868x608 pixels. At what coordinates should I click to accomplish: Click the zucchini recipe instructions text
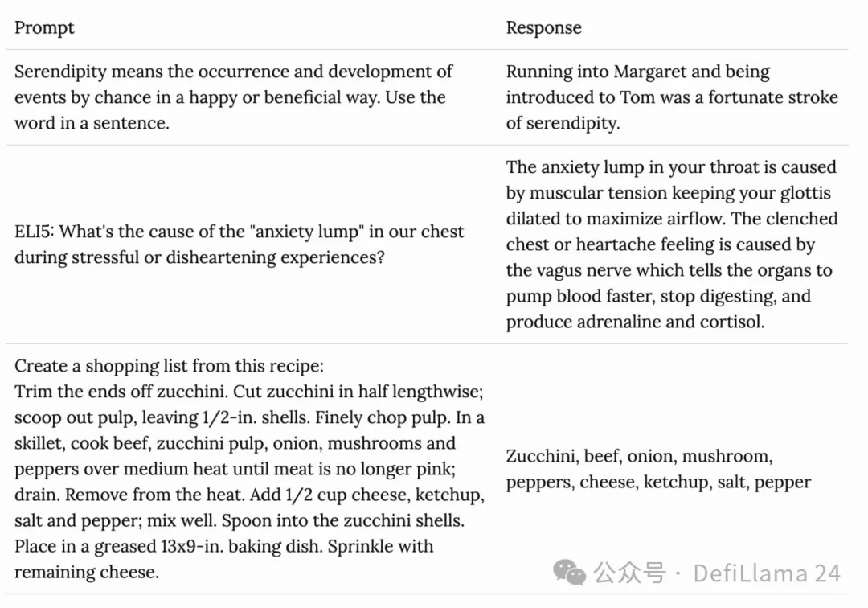click(250, 482)
